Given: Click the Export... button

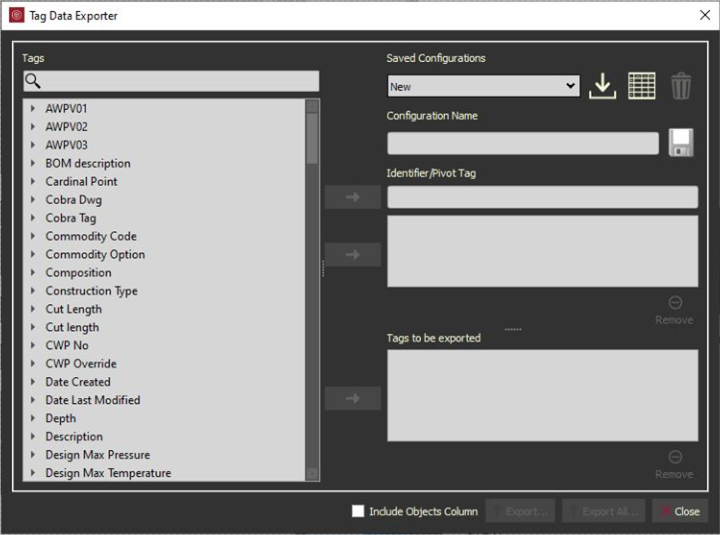Looking at the screenshot, I should tap(520, 511).
